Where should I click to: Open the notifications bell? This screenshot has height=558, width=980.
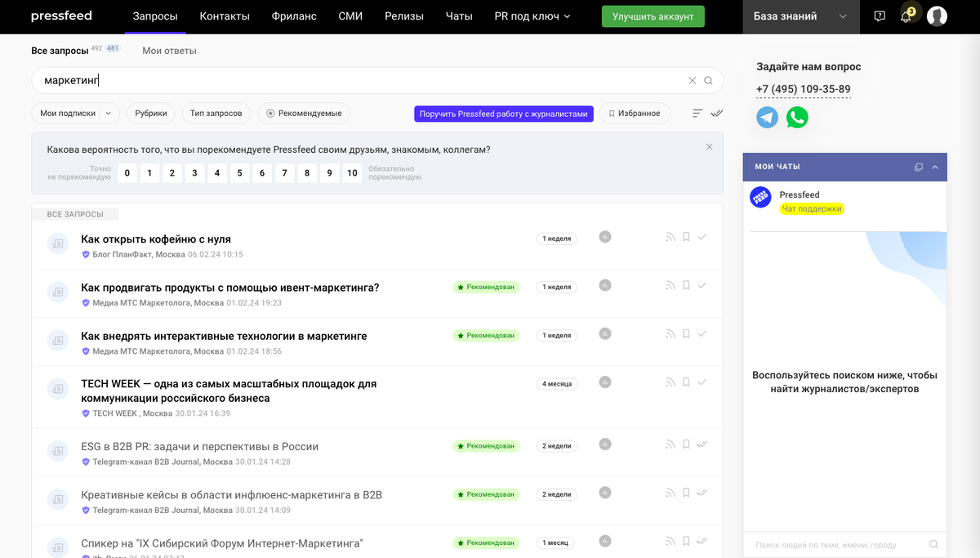(x=906, y=16)
